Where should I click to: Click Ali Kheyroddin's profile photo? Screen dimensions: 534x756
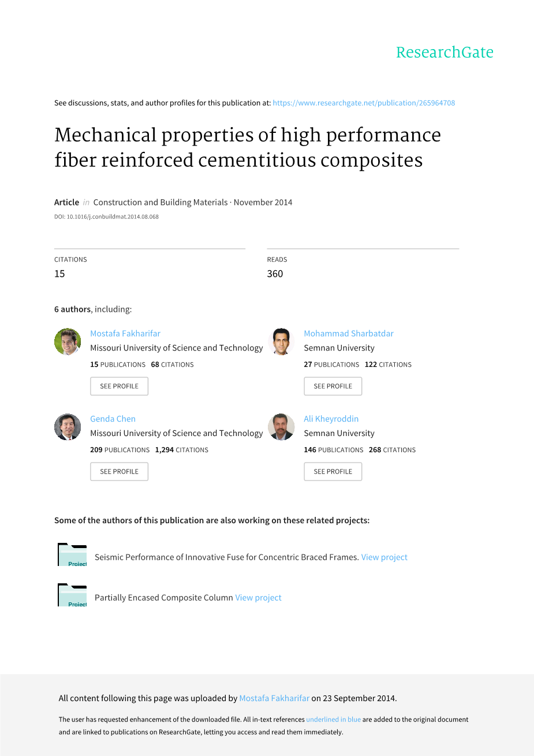281,427
